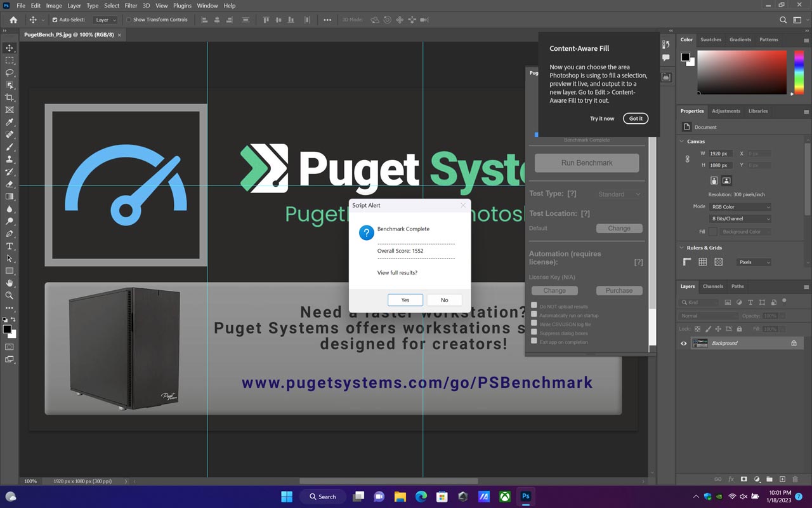Image resolution: width=812 pixels, height=508 pixels.
Task: Check Do NOT upload results option
Action: pos(534,305)
